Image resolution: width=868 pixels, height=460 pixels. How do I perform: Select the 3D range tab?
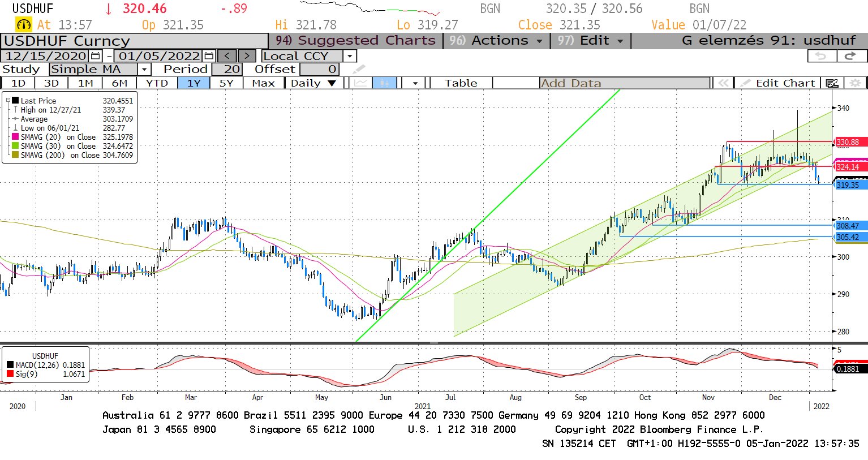coord(51,83)
